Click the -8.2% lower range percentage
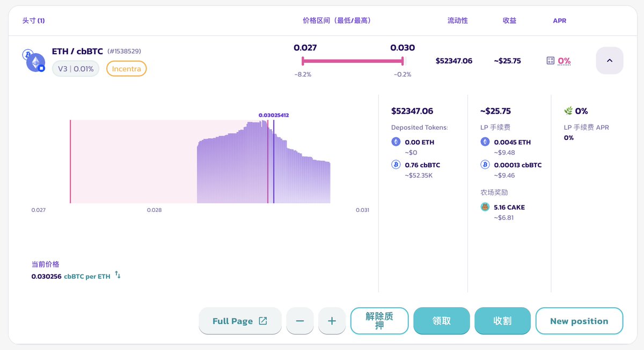Image resolution: width=644 pixels, height=350 pixels. (x=303, y=75)
